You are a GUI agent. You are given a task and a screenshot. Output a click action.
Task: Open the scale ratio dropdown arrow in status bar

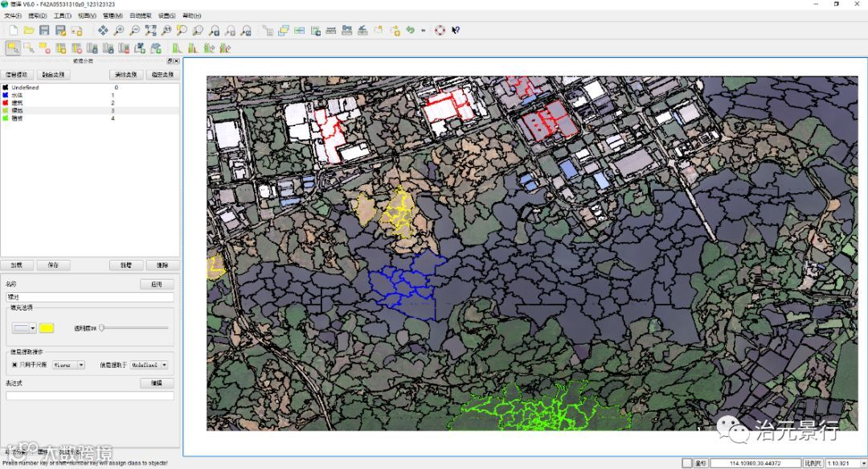pyautogui.click(x=863, y=463)
